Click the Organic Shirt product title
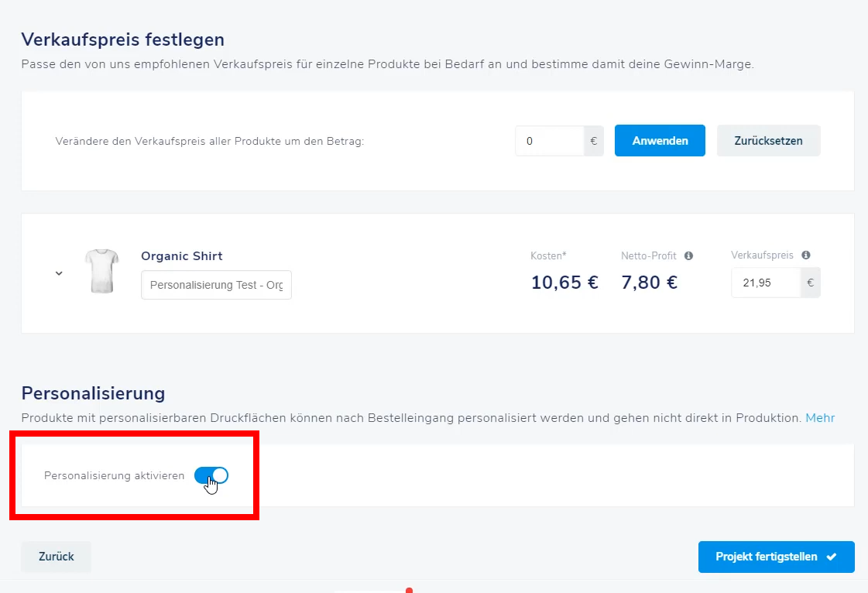Viewport: 868px width, 593px height. pyautogui.click(x=181, y=255)
